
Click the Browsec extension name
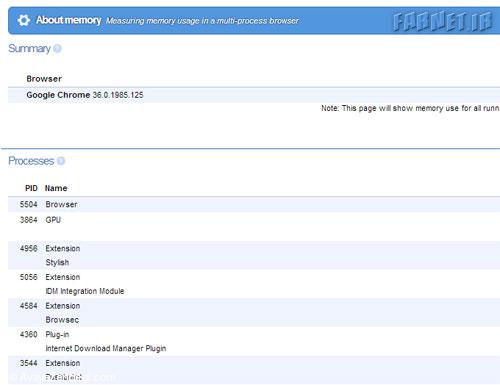(x=62, y=320)
